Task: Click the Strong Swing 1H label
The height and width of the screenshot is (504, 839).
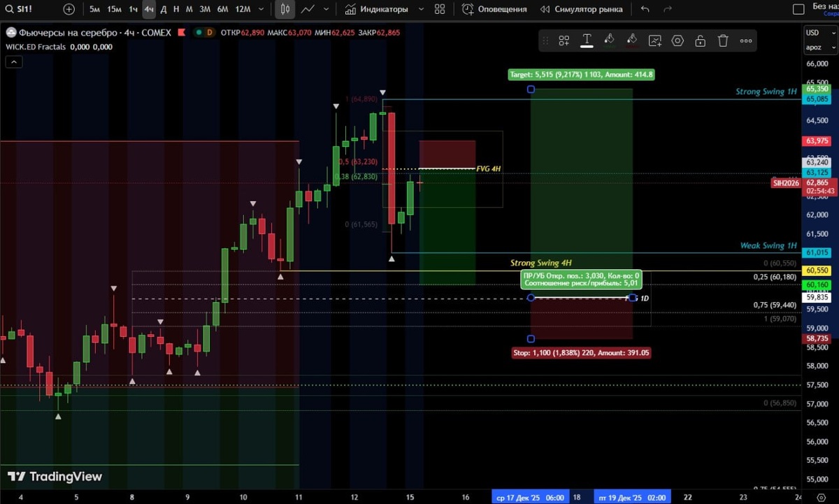Action: pos(766,92)
